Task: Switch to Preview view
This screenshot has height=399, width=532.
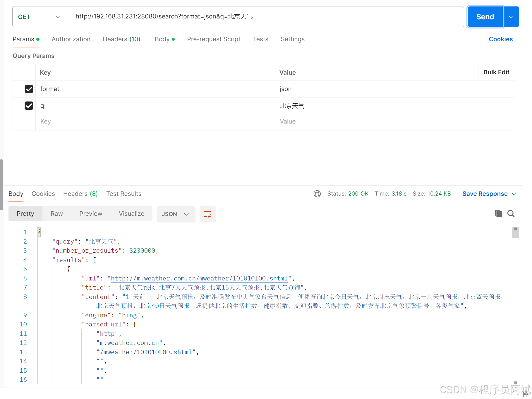Action: (x=91, y=214)
